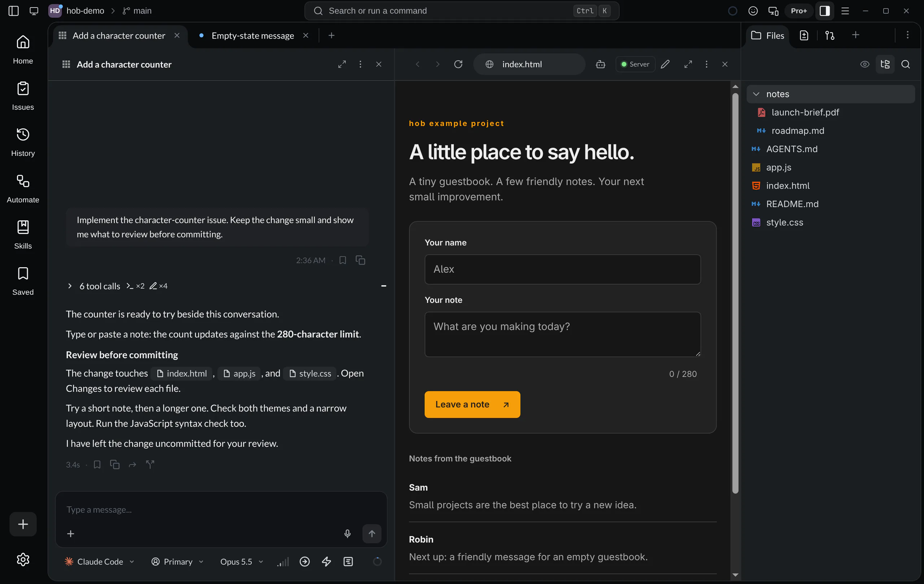Toggle the left sidebar panel icon

click(13, 11)
